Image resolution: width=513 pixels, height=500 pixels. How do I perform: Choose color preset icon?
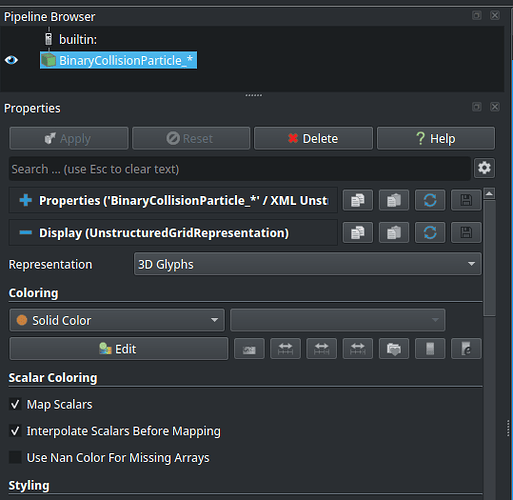point(394,349)
